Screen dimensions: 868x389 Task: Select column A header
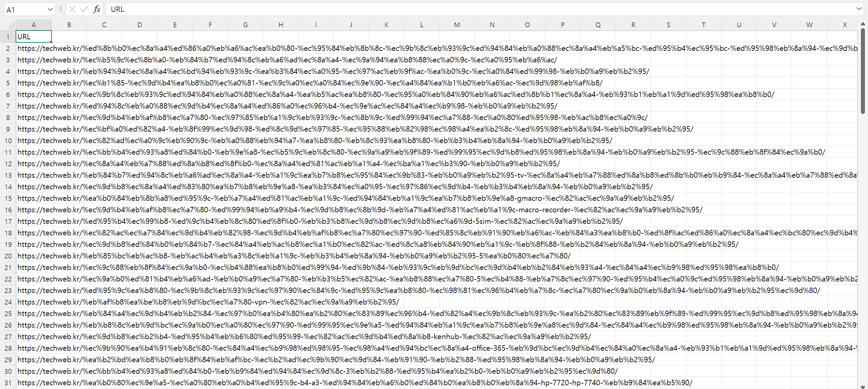34,25
